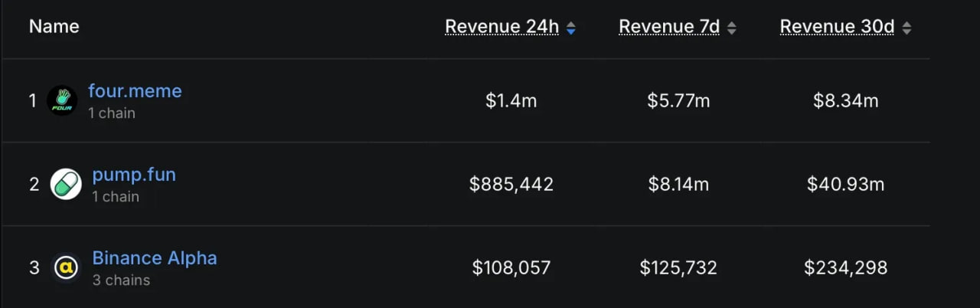The width and height of the screenshot is (980, 308).
Task: Select pump.fun's $8.14m 7d revenue value
Action: click(678, 185)
